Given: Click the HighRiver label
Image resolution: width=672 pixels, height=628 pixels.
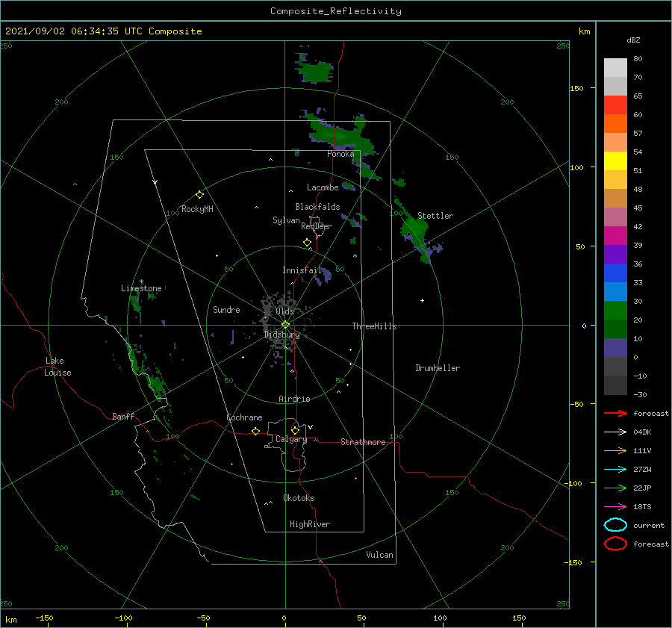Looking at the screenshot, I should click(309, 524).
